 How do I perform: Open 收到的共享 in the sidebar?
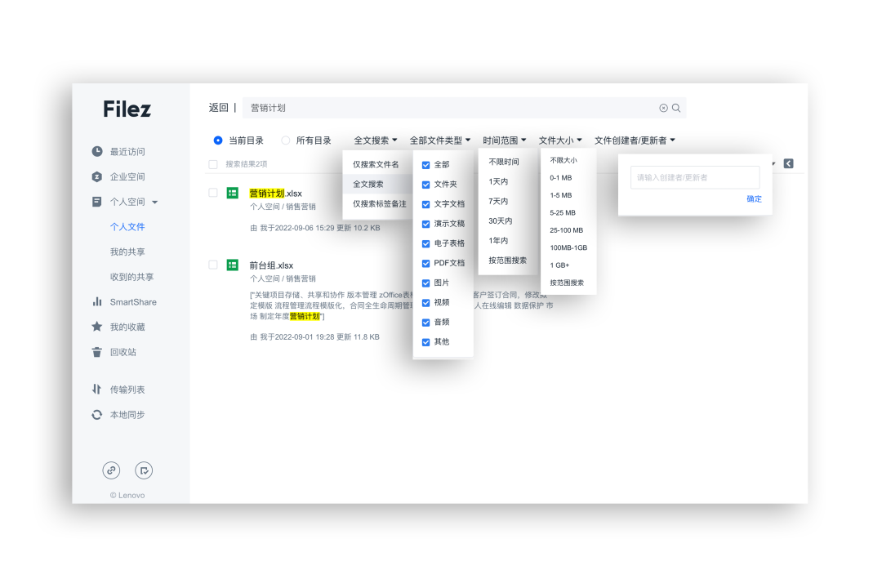click(x=131, y=277)
